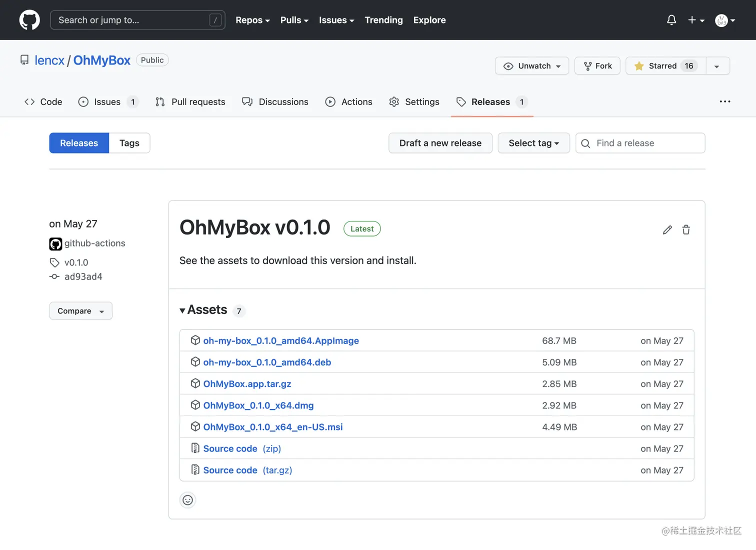
Task: Click the Starred button
Action: (665, 66)
